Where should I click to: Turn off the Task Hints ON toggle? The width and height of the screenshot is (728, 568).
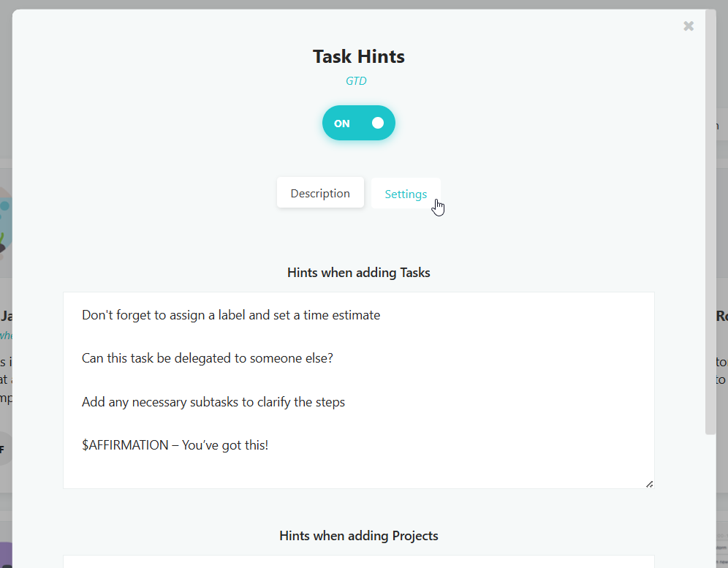359,123
